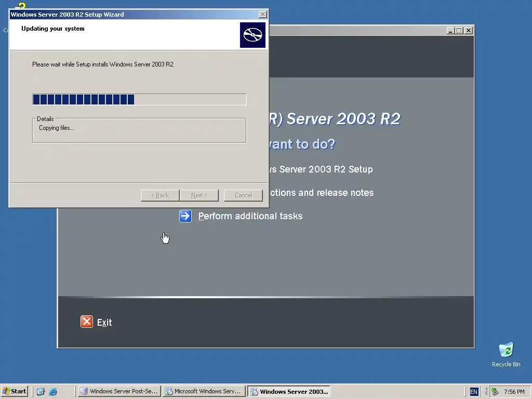Click the installation progress bar
Screen dimensions: 532x399
pos(139,99)
